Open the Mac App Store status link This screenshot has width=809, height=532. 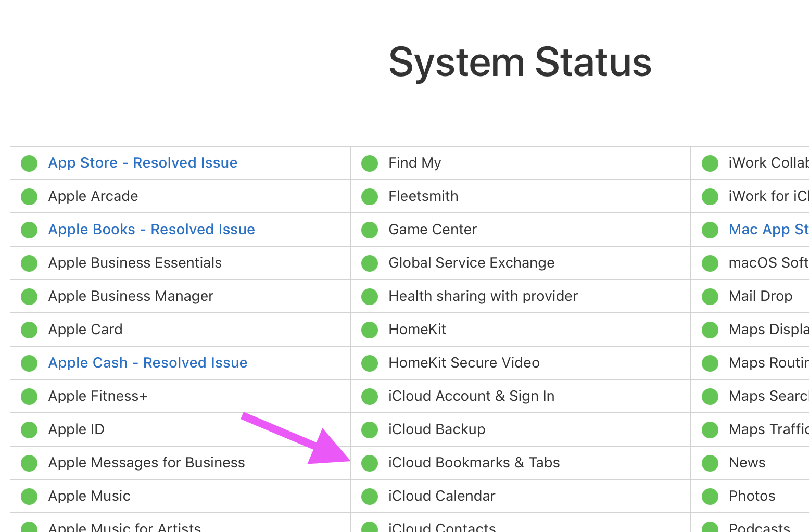pos(768,230)
